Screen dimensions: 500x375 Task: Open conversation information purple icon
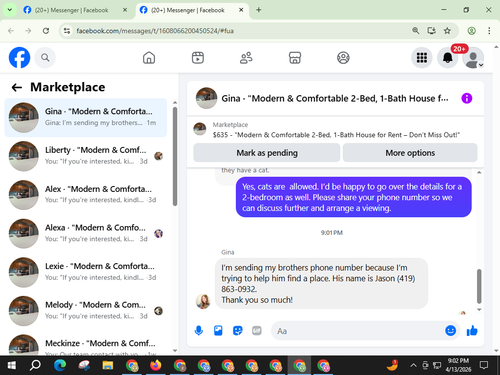467,98
